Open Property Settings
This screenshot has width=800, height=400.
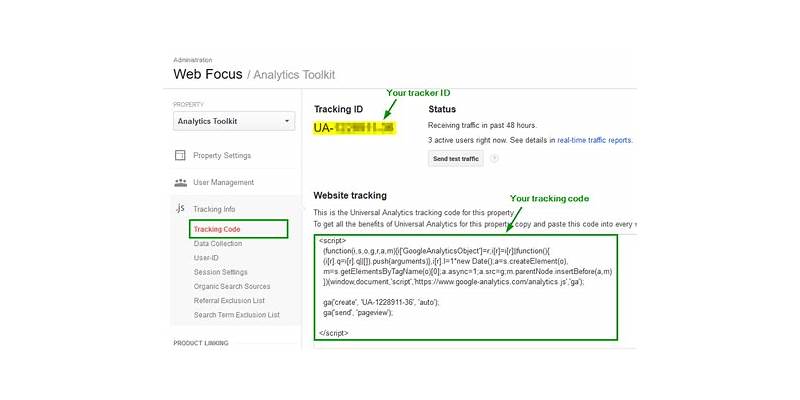222,156
